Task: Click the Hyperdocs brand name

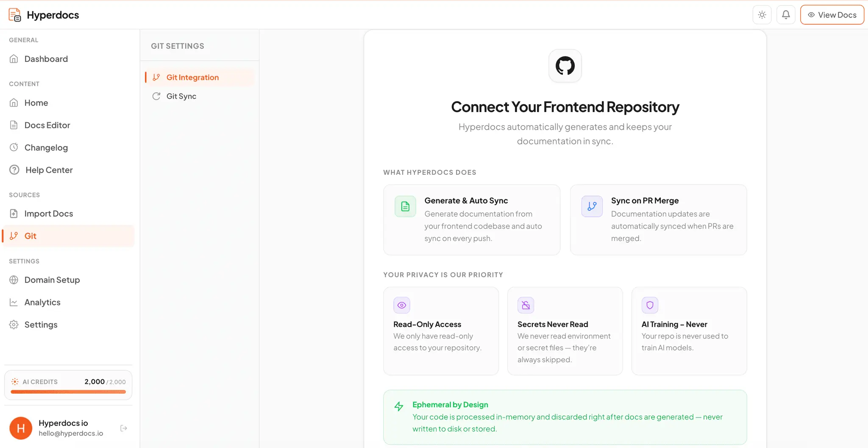Action: pos(53,15)
